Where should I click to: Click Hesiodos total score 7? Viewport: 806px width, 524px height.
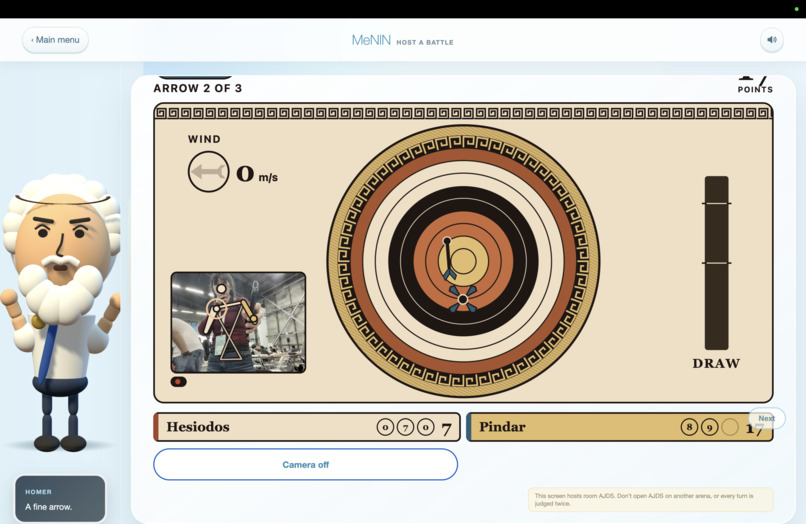pyautogui.click(x=446, y=428)
